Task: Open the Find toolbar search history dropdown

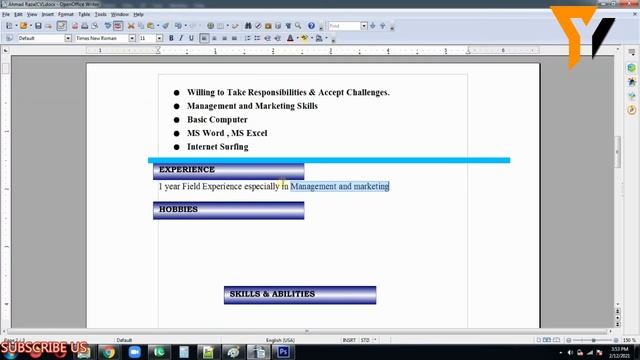Action: pyautogui.click(x=364, y=26)
